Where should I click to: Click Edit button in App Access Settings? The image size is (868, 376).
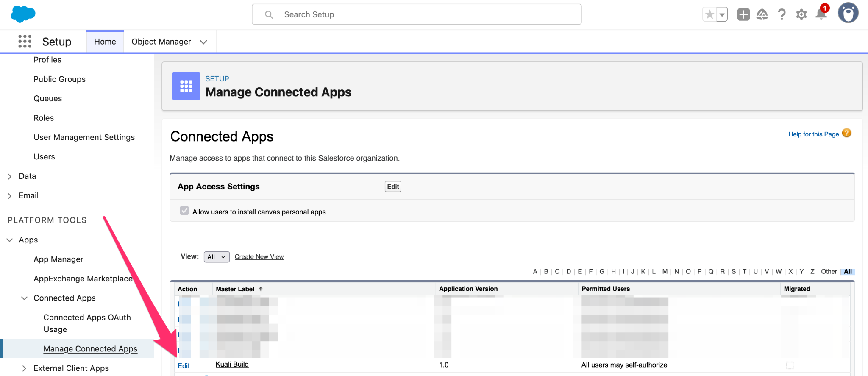coord(393,187)
